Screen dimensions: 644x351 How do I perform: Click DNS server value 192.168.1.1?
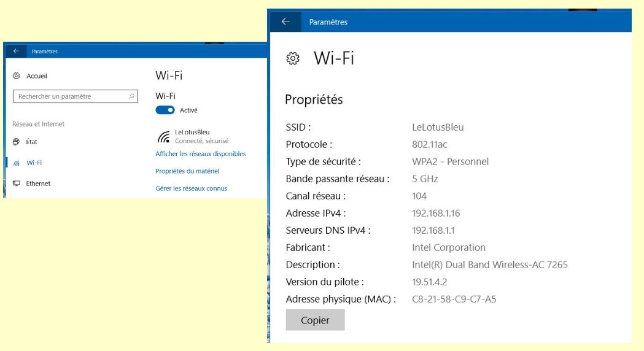[x=433, y=231]
